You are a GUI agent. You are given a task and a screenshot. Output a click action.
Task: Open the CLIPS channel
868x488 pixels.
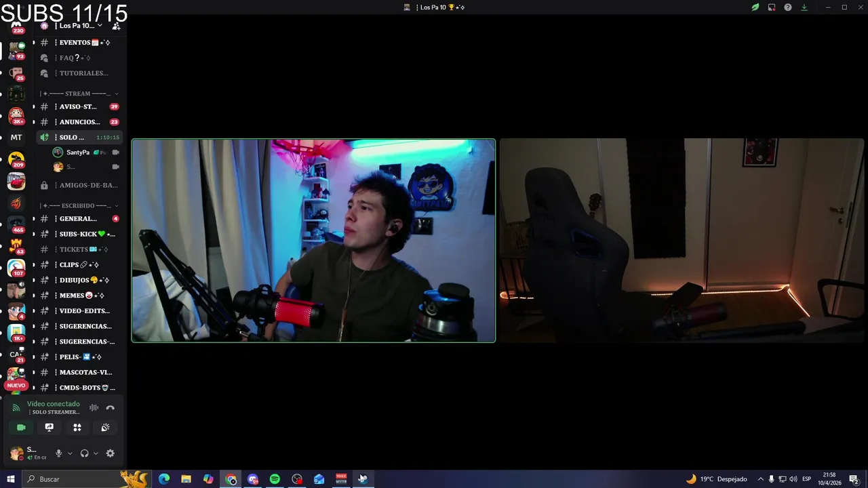[79, 264]
